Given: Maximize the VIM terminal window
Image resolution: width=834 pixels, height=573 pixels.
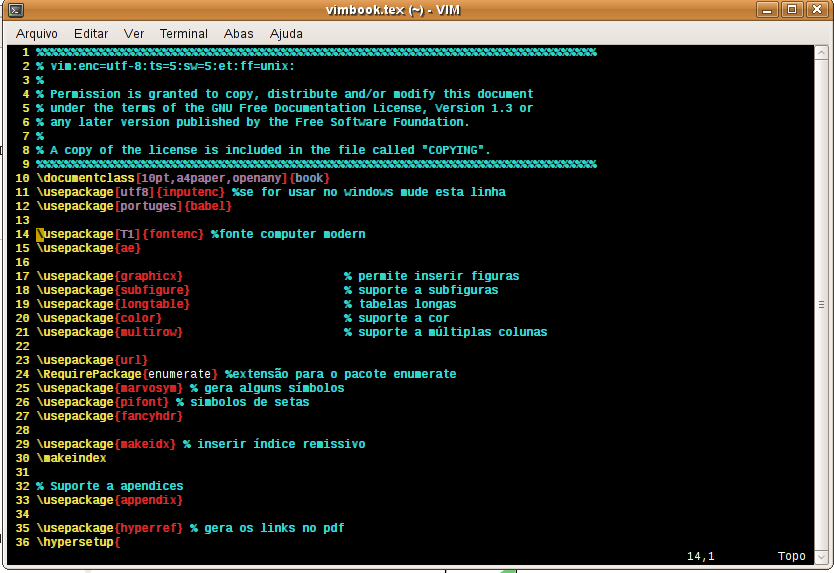Looking at the screenshot, I should point(793,10).
